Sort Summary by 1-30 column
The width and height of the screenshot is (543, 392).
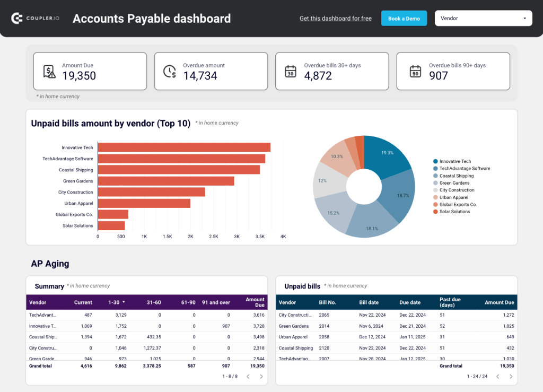[113, 302]
